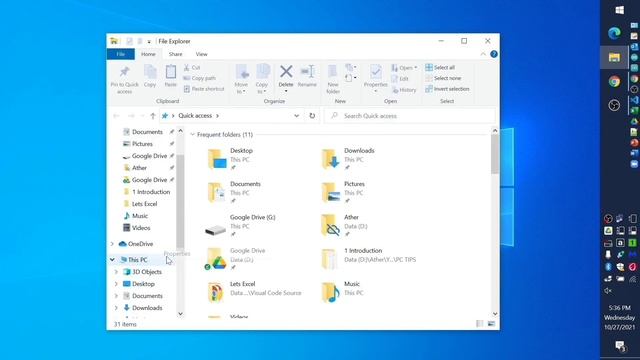Click the Up one level arrow

pyautogui.click(x=153, y=116)
